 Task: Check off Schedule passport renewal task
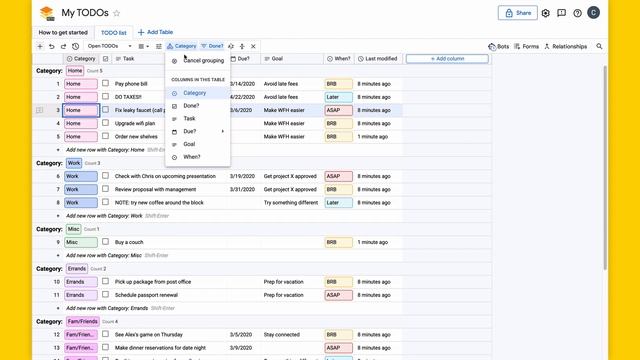(x=105, y=294)
